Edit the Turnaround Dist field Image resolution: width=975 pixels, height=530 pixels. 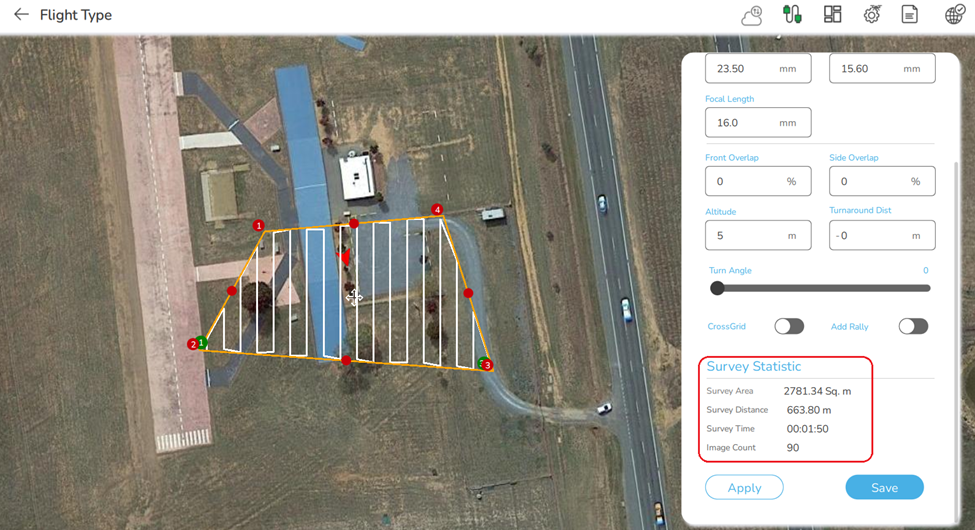882,235
